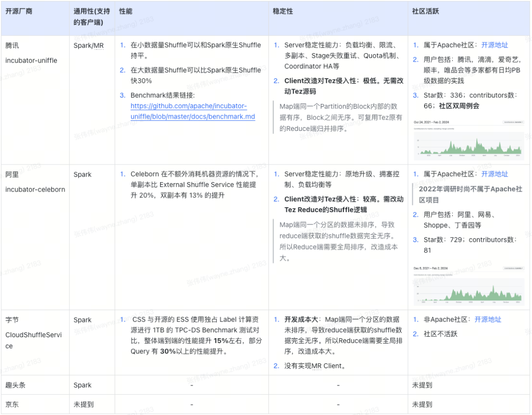Click the uniffle contributions graph dated Oct 24, 2021

468,145
